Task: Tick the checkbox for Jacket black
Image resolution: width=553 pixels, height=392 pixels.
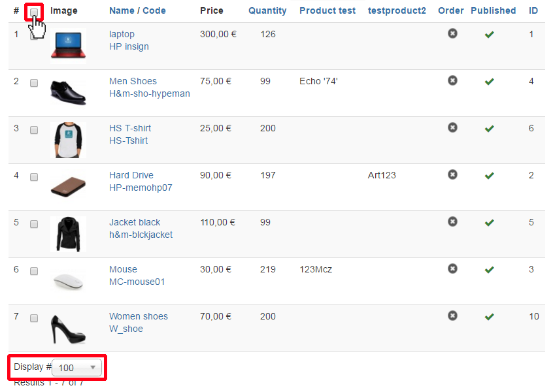Action: click(34, 224)
